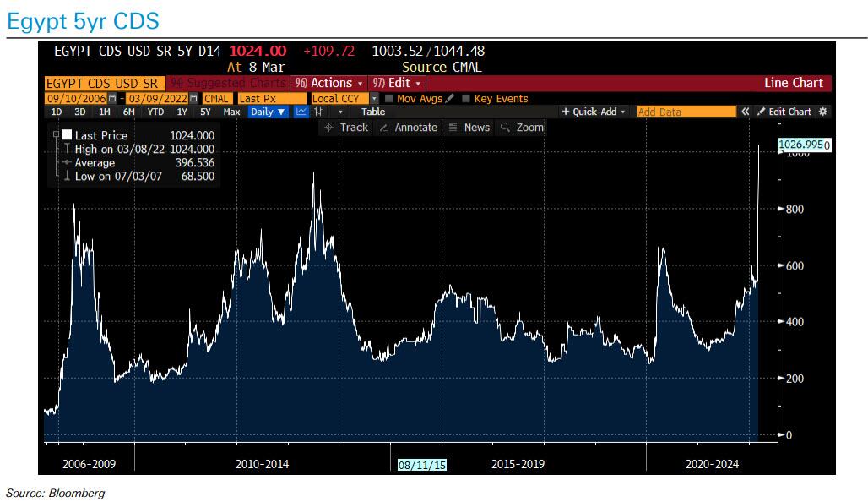868x502 pixels.
Task: Open the Actions menu
Action: pos(329,83)
